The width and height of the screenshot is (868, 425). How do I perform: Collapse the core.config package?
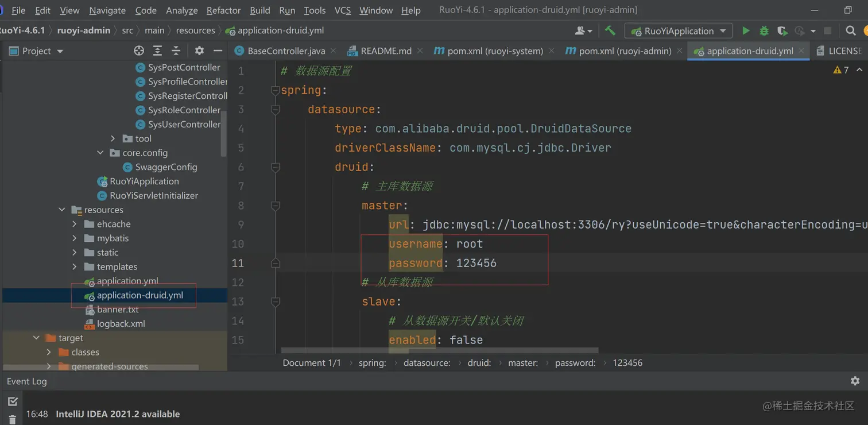100,153
